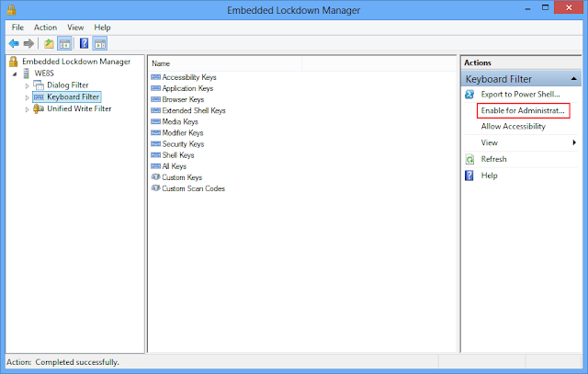
Task: Click Export to Power Shell action
Action: point(521,95)
